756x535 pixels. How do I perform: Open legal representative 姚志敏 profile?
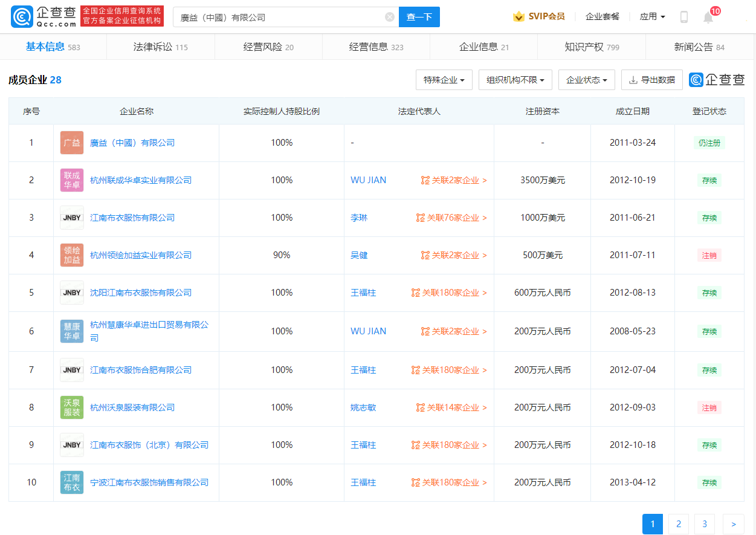363,407
